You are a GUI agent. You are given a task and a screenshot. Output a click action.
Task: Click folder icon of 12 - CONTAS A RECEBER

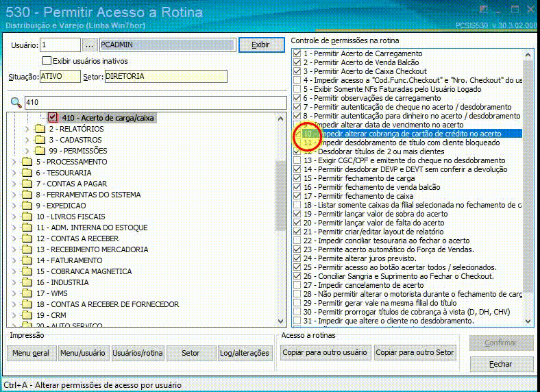pyautogui.click(x=27, y=238)
